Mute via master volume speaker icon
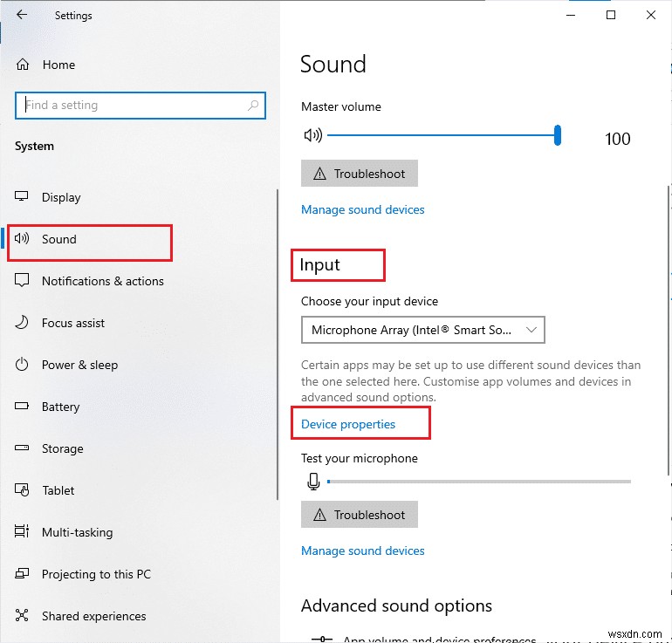This screenshot has width=672, height=643. coord(312,135)
